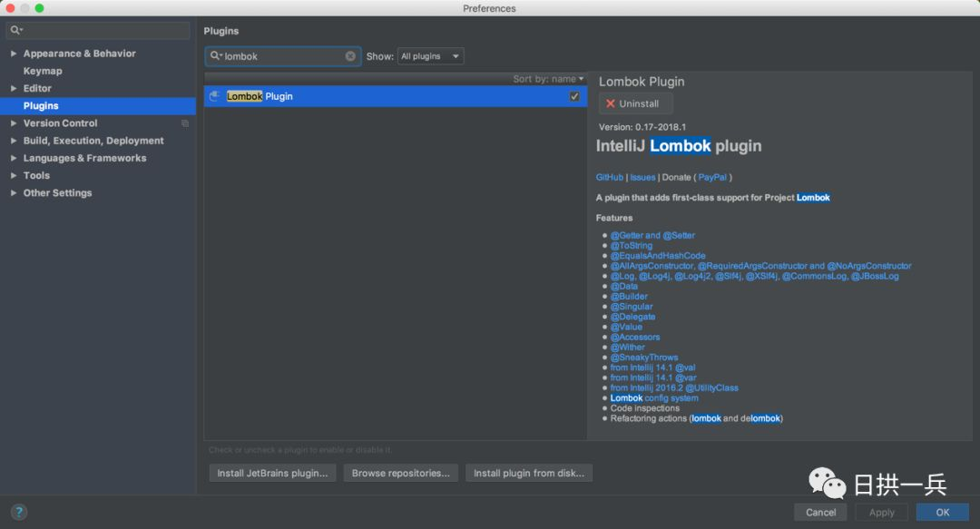Click the settings search field
Screen dimensions: 980x529
pos(98,30)
